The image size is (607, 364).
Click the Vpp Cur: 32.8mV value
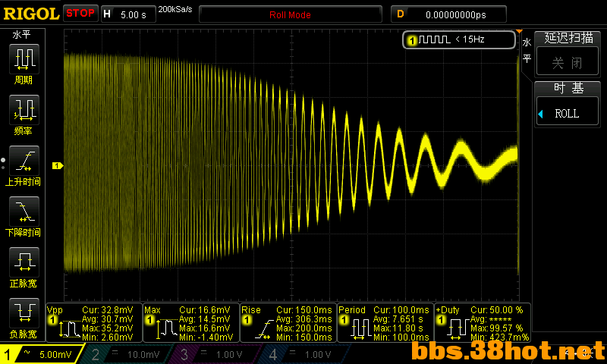(108, 310)
